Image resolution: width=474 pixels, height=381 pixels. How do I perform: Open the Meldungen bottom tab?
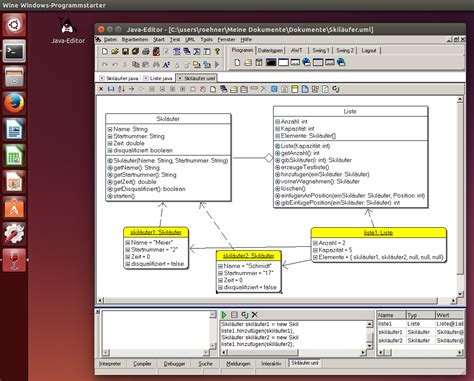tap(238, 364)
